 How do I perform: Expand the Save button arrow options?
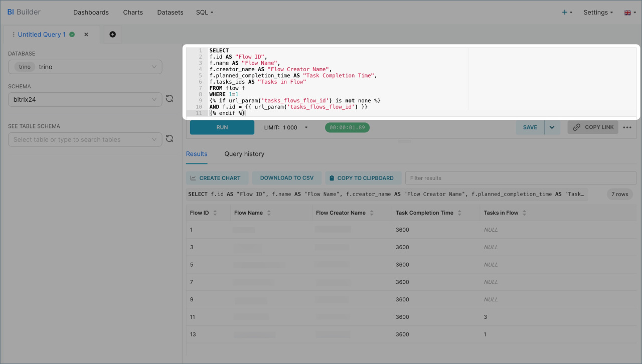pyautogui.click(x=552, y=127)
